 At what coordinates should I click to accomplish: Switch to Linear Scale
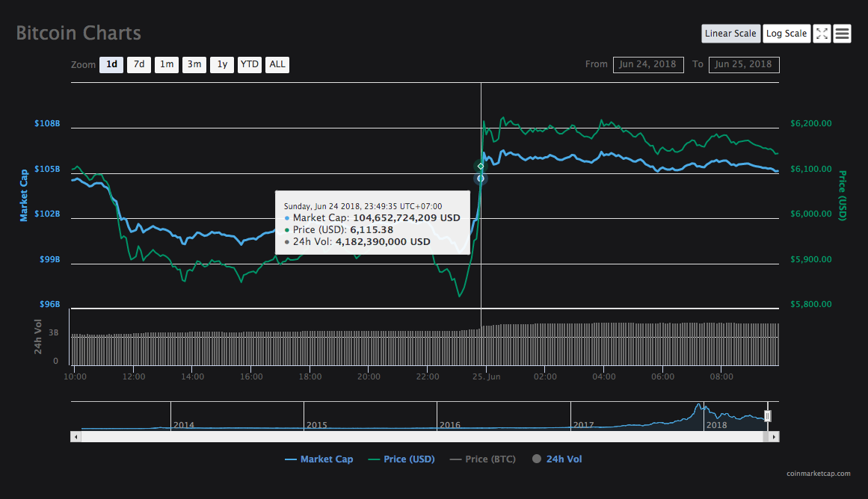730,33
